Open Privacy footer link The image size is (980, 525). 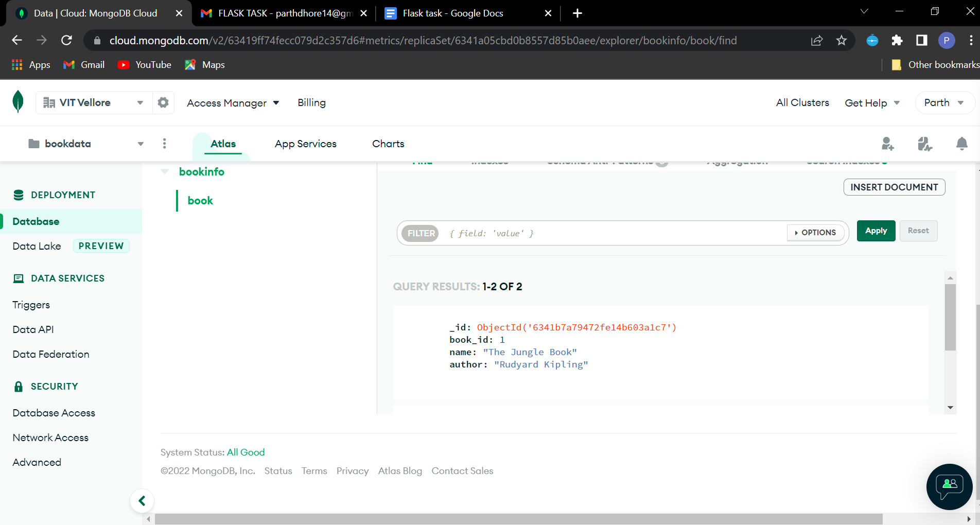(353, 470)
